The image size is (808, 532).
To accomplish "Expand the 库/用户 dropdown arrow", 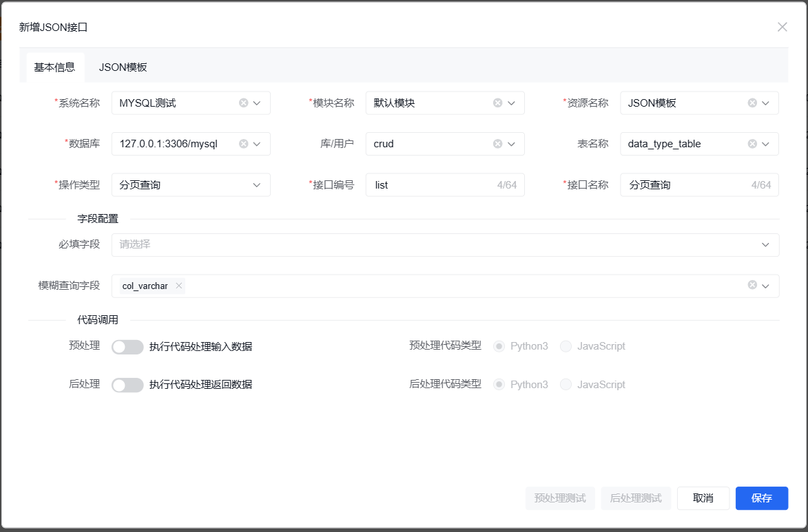I will [x=511, y=144].
